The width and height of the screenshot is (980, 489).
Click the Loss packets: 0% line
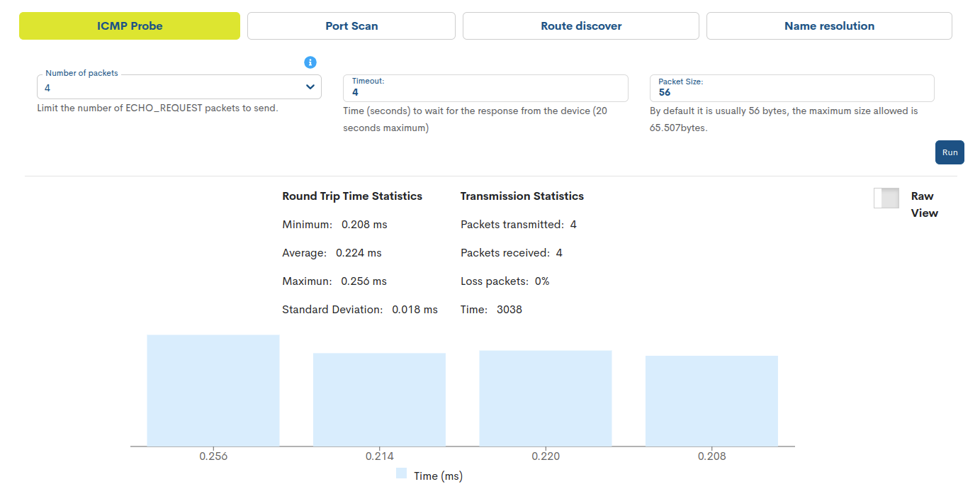pyautogui.click(x=505, y=281)
